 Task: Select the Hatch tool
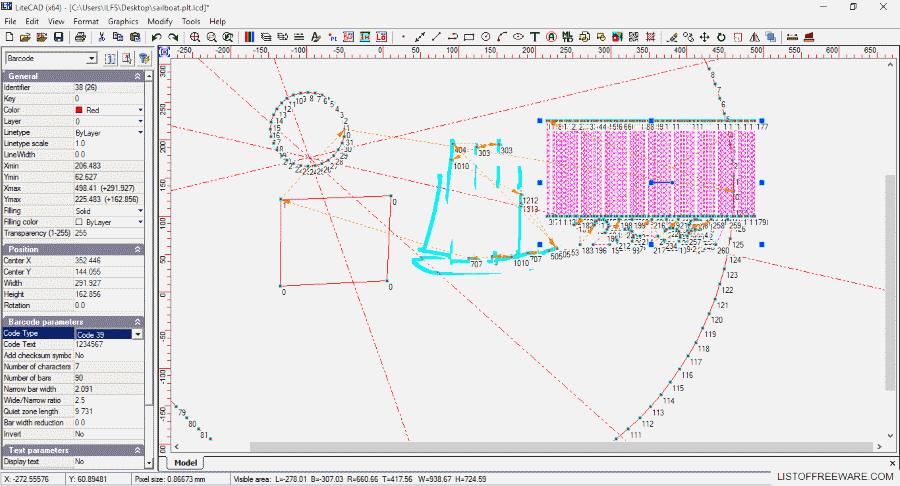pyautogui.click(x=650, y=37)
